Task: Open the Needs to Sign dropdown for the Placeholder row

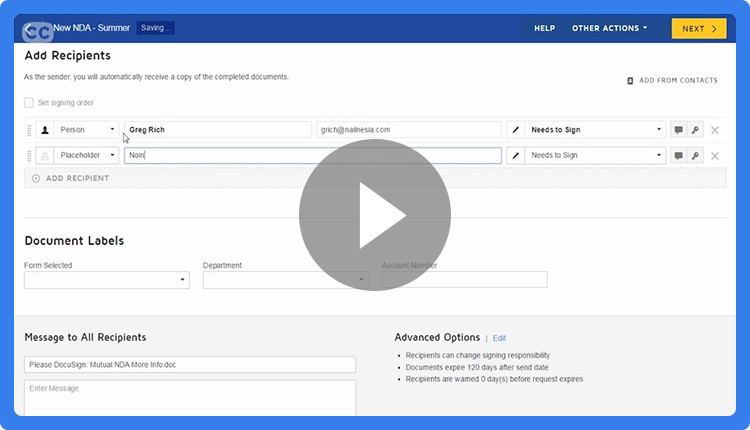Action: 595,155
